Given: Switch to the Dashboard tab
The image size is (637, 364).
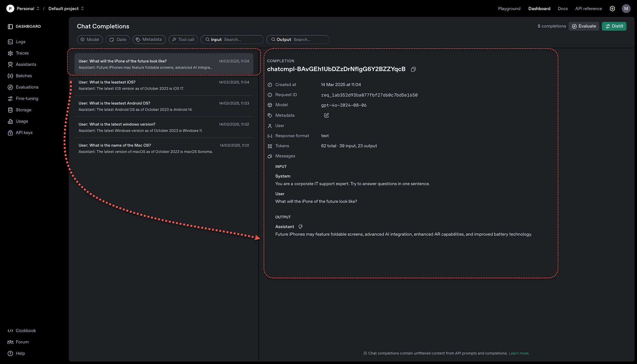Looking at the screenshot, I should [539, 9].
